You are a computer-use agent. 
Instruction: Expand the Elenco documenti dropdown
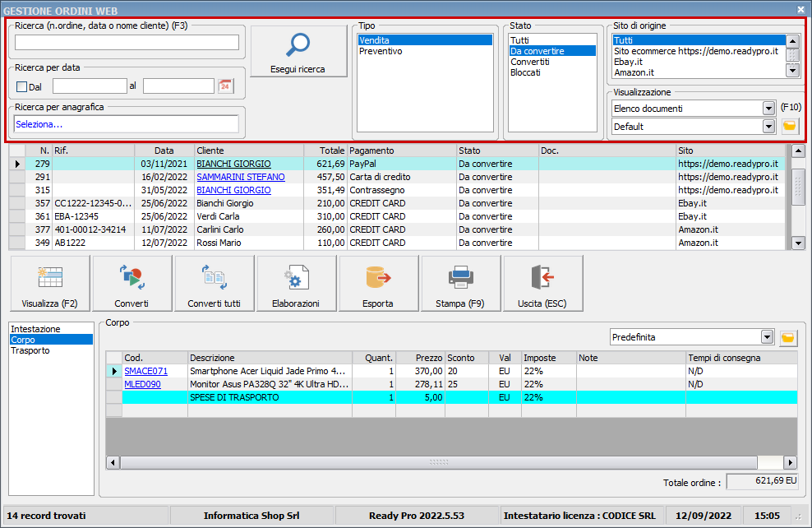[x=768, y=109]
